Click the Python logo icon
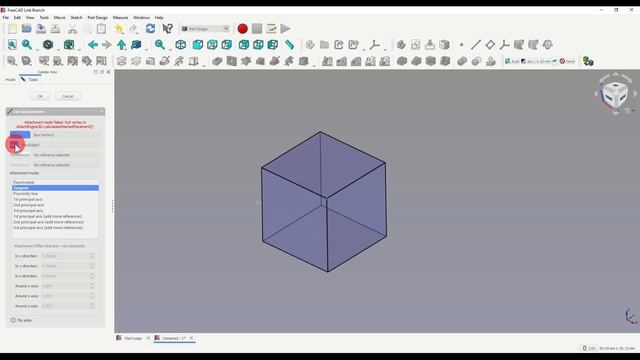The width and height of the screenshot is (640, 360). 588,61
